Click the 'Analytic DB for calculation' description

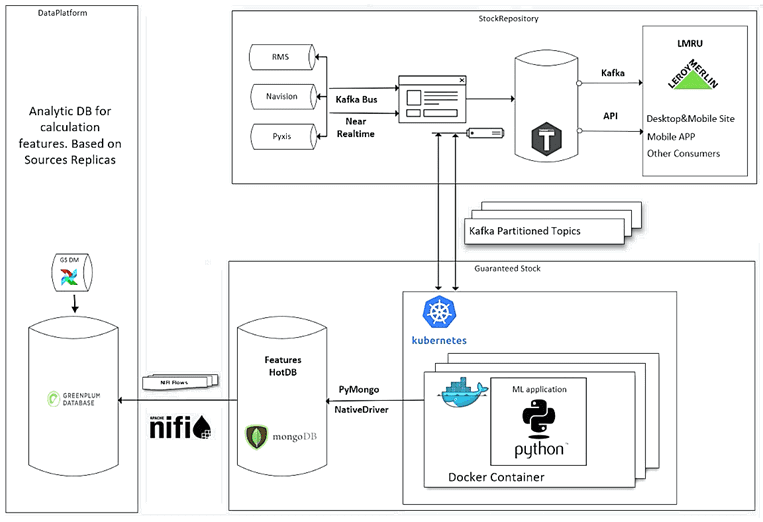(x=70, y=135)
